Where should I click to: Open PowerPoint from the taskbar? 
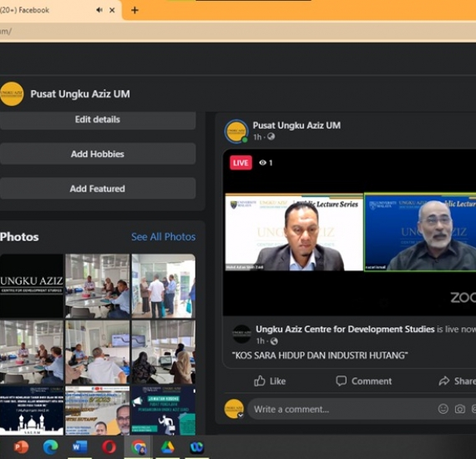pyautogui.click(x=21, y=447)
